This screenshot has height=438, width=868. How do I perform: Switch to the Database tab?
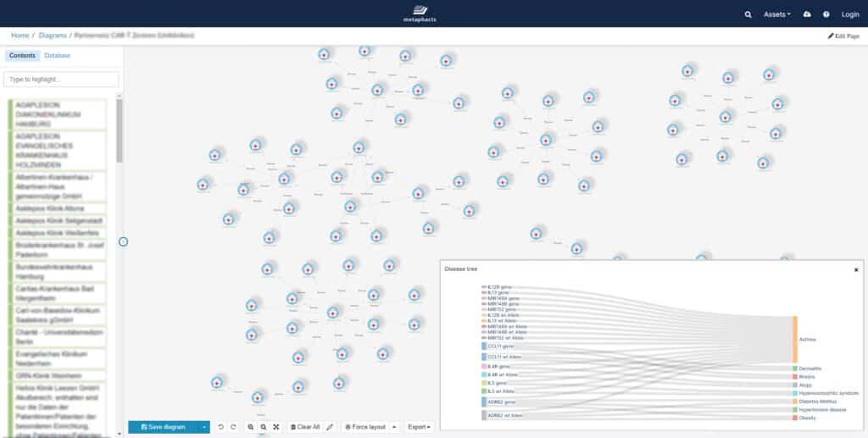(x=58, y=56)
